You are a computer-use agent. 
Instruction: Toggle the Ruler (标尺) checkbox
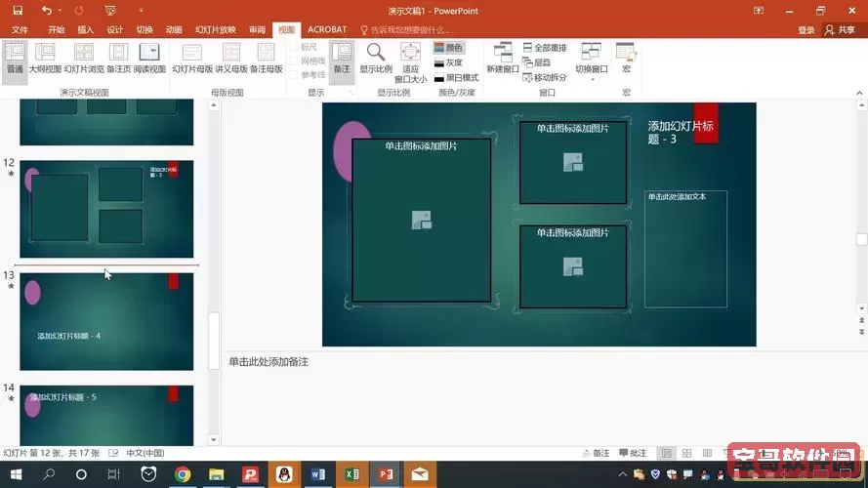coord(295,47)
